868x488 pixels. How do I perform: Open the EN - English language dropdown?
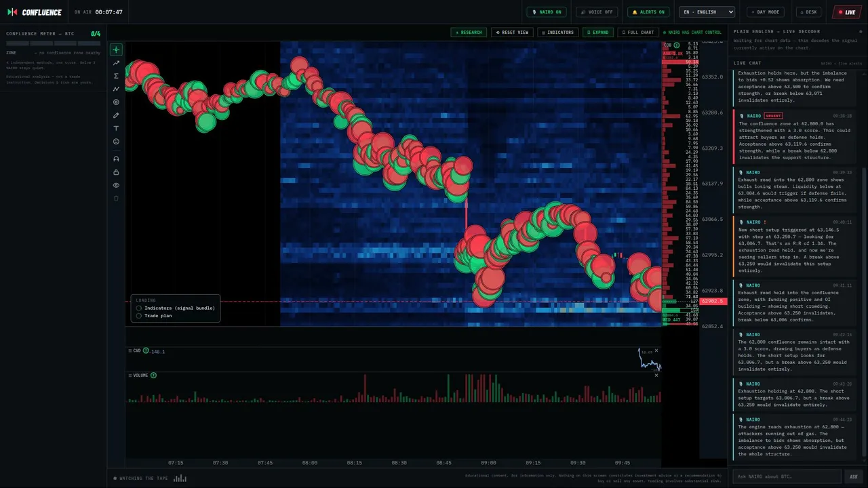707,12
